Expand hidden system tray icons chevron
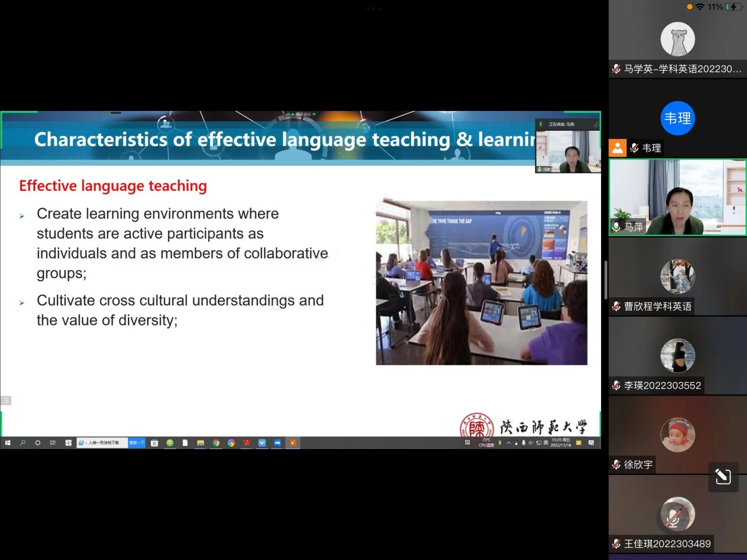 [x=509, y=443]
